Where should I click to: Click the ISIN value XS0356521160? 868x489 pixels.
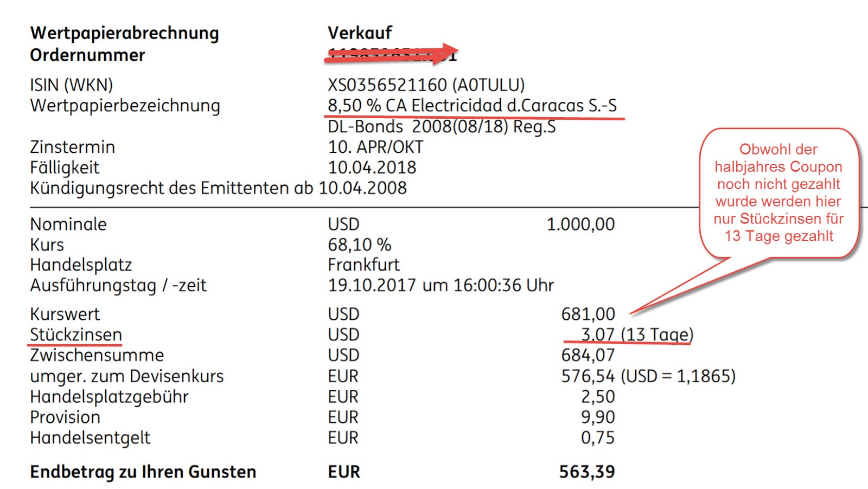[x=387, y=85]
